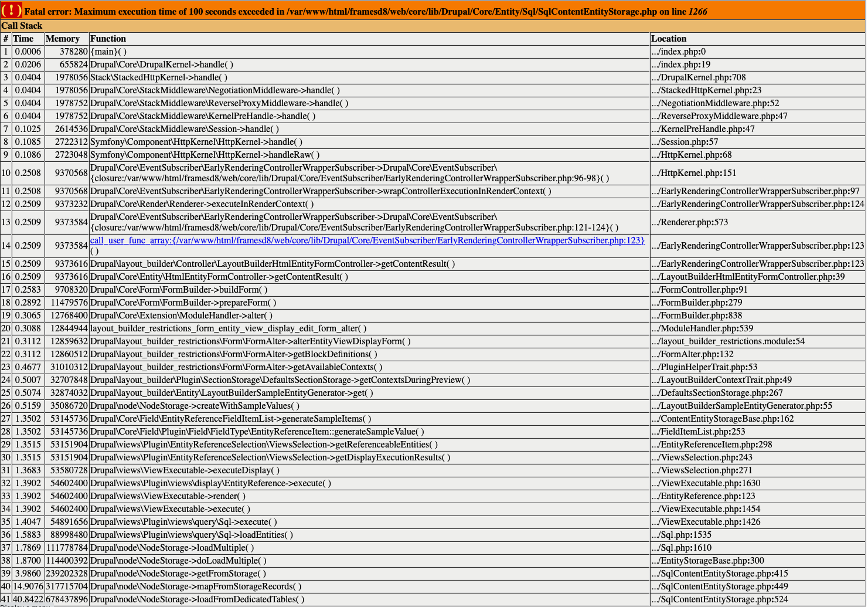Open the call_user_func_array link in row 14
Screen dimensions: 868x607
[x=367, y=240]
